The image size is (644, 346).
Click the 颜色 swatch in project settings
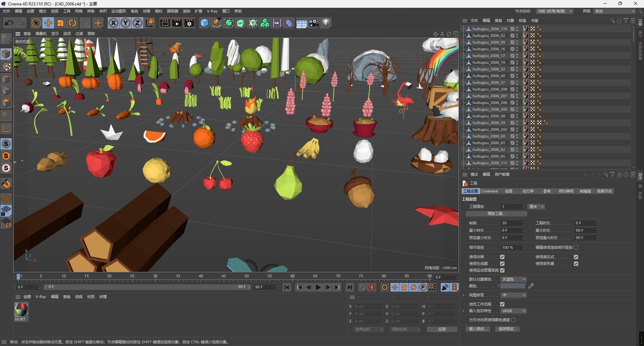pos(513,286)
